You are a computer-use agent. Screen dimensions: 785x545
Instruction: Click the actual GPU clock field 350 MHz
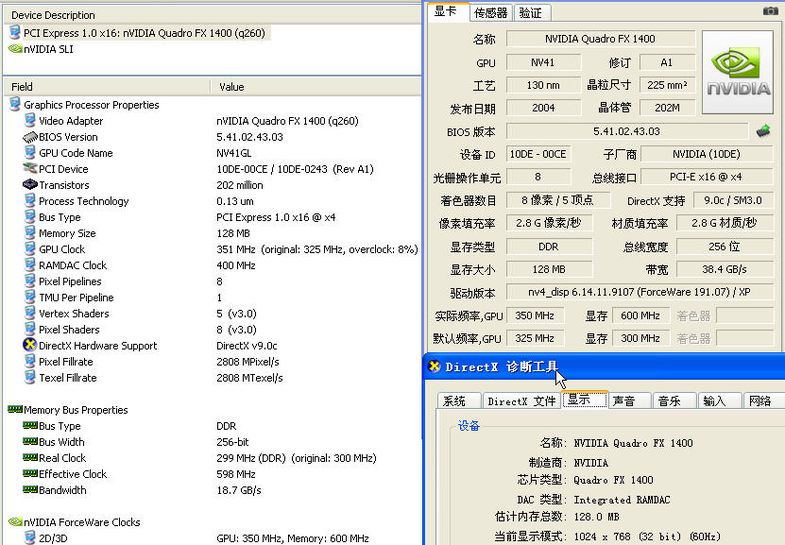point(535,316)
